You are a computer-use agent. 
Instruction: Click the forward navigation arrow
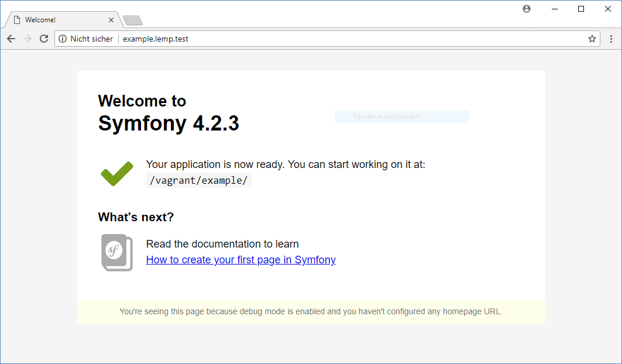[28, 39]
